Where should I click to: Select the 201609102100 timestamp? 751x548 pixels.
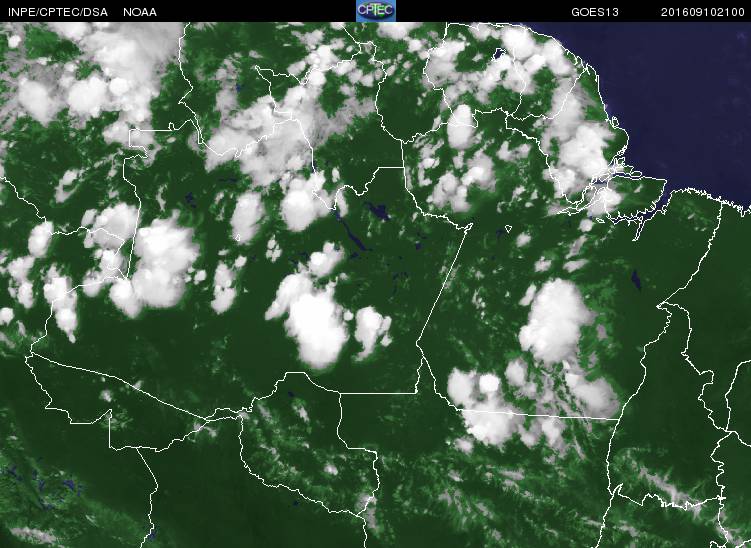(x=703, y=12)
